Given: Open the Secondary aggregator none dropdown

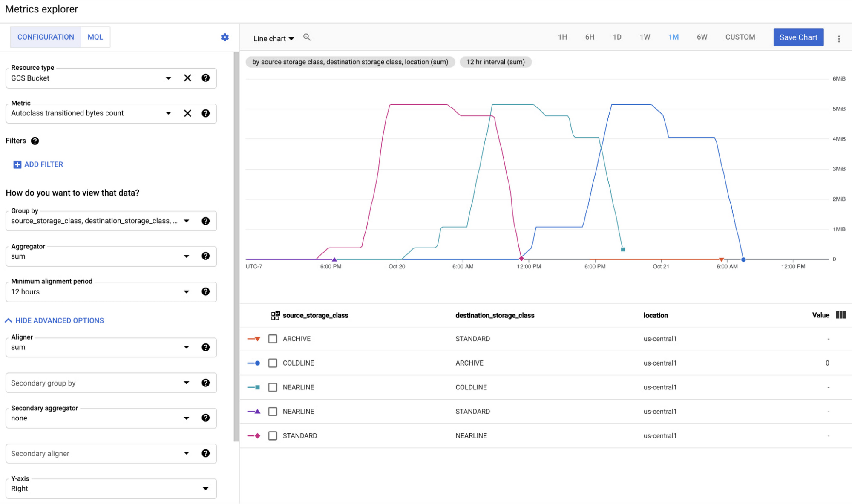Looking at the screenshot, I should click(x=187, y=418).
